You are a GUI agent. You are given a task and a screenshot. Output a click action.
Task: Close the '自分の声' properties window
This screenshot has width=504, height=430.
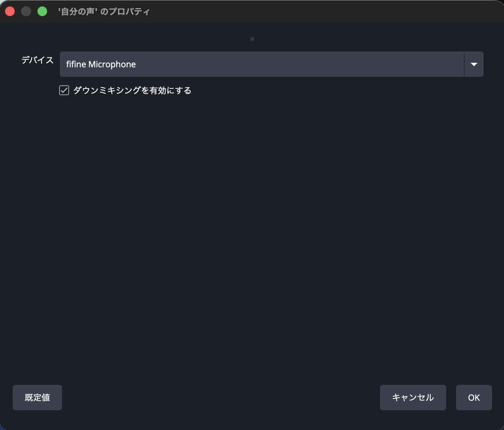10,11
